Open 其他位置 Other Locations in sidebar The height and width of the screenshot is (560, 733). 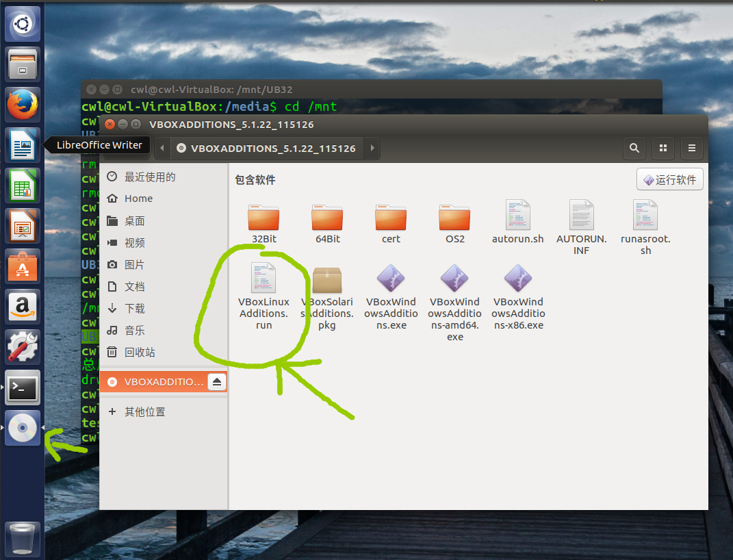(x=164, y=412)
